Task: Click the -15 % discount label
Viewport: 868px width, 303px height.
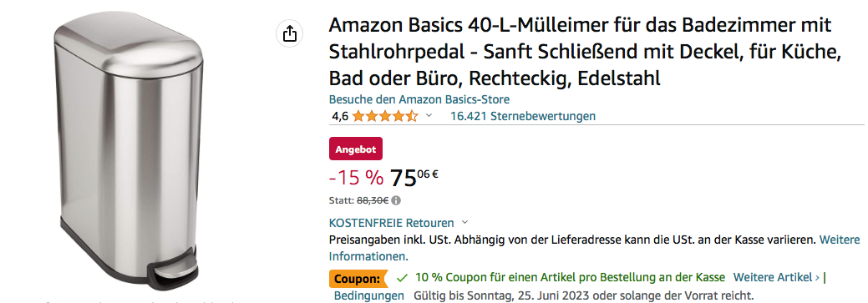Action: 356,178
